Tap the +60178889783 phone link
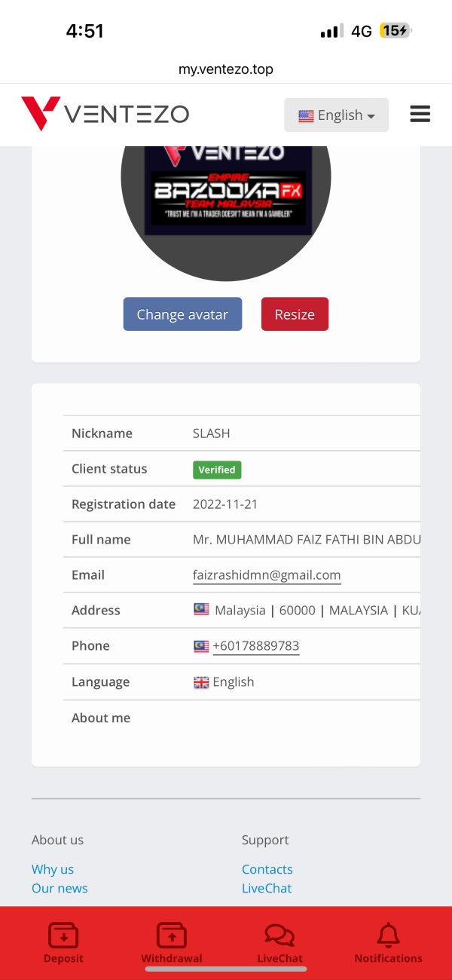 (x=255, y=646)
